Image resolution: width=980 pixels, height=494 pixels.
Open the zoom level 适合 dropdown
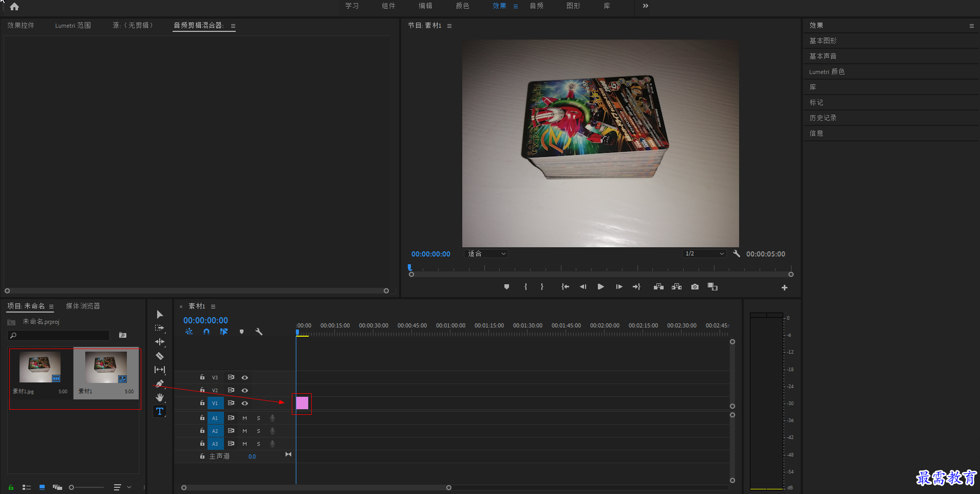[486, 253]
